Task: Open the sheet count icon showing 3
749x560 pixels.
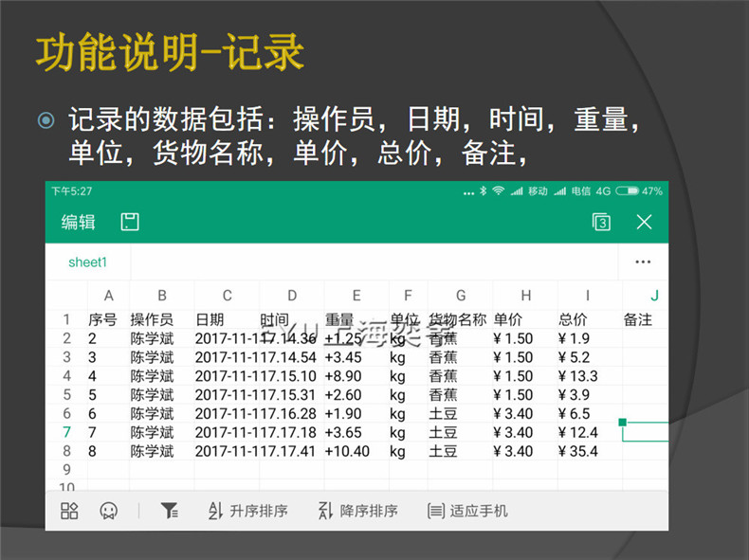Action: coord(601,222)
